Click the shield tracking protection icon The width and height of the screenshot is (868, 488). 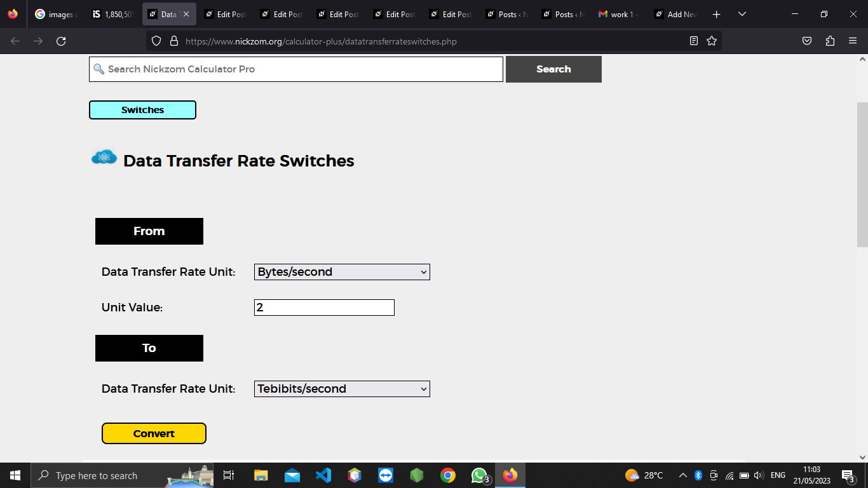(x=156, y=41)
